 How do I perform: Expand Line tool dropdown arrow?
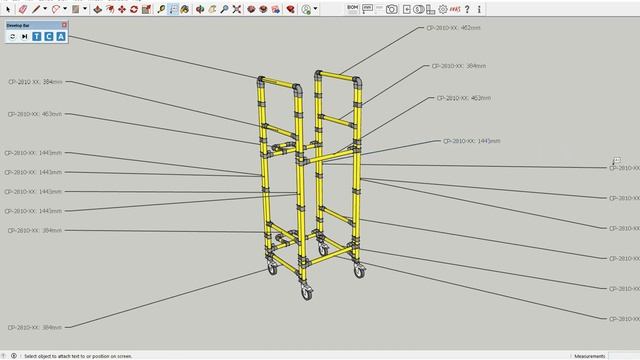44,9
